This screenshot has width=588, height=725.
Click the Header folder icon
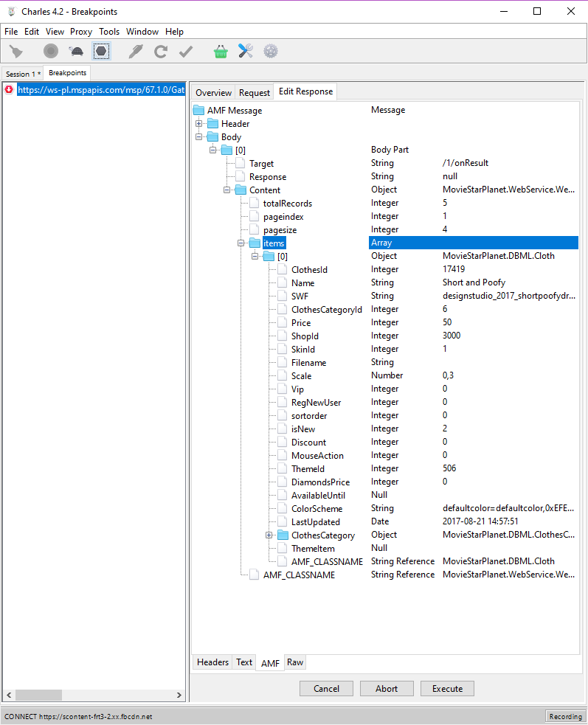(x=212, y=123)
